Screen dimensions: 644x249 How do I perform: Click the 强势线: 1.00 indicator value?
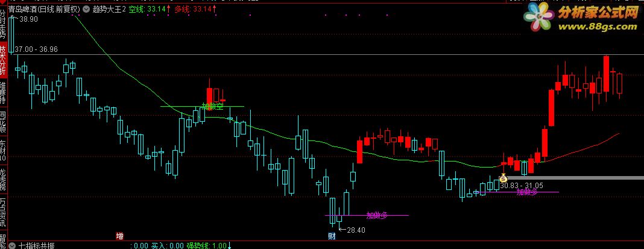(x=208, y=246)
